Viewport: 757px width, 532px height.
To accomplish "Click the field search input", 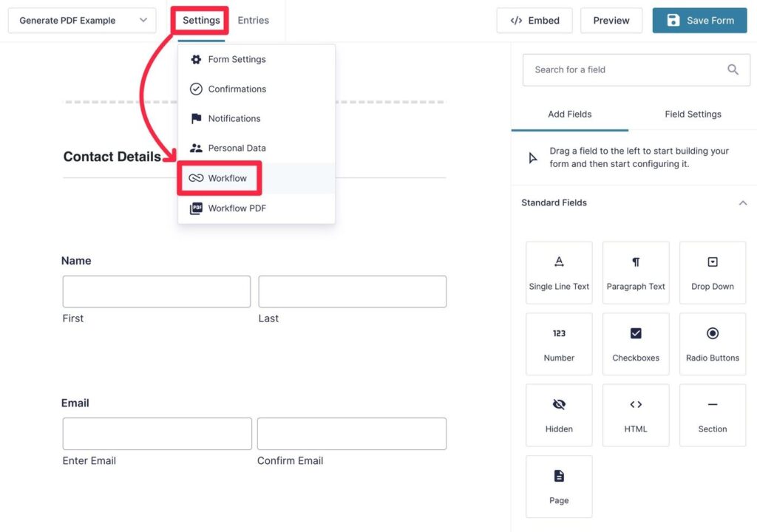I will (628, 69).
